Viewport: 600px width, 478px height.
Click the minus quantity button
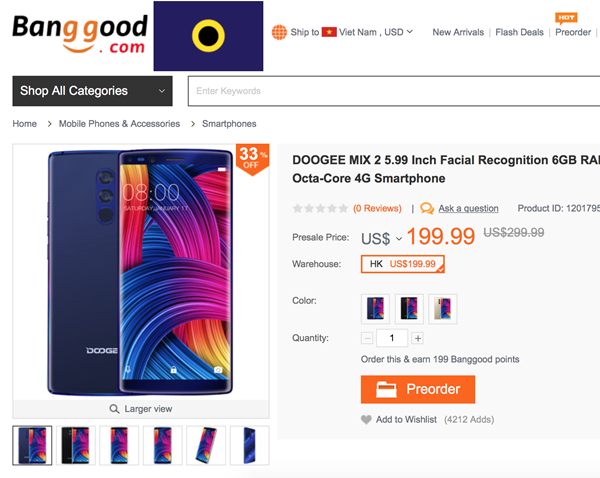tap(367, 338)
